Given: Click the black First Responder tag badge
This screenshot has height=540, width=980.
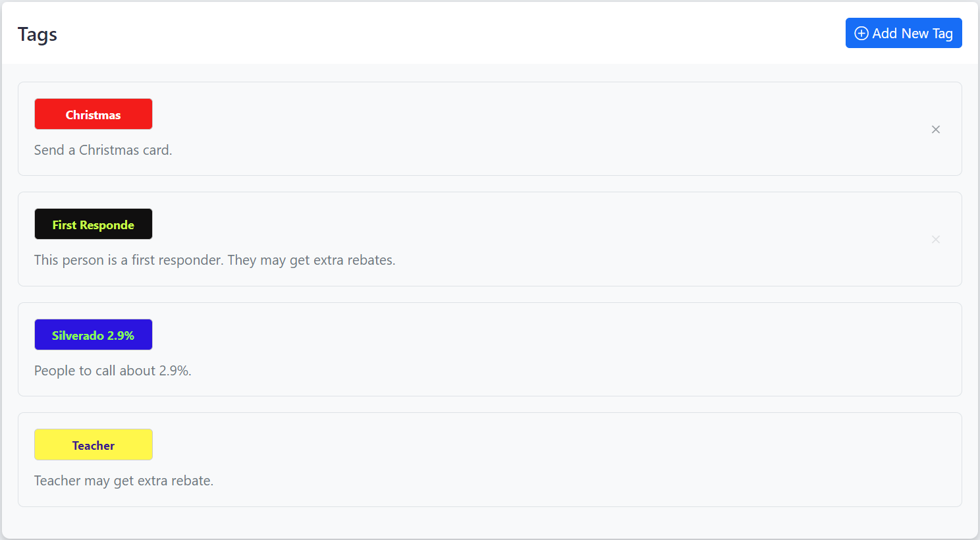Looking at the screenshot, I should 94,225.
